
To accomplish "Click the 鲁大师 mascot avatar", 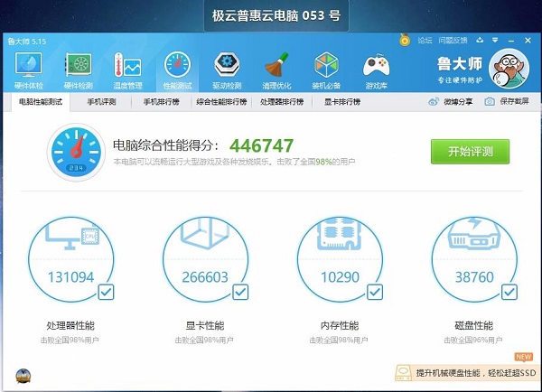I will (x=509, y=69).
